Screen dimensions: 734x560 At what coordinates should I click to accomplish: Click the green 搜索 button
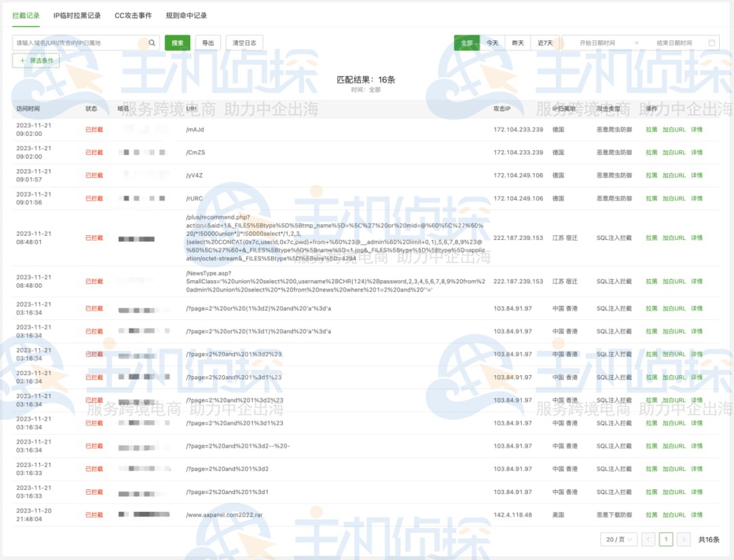click(x=177, y=43)
